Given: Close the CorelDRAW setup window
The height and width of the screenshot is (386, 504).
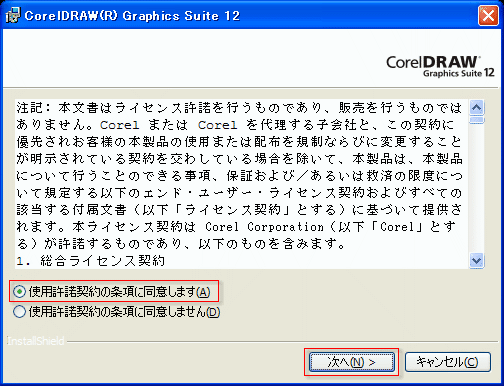Looking at the screenshot, I should (488, 15).
